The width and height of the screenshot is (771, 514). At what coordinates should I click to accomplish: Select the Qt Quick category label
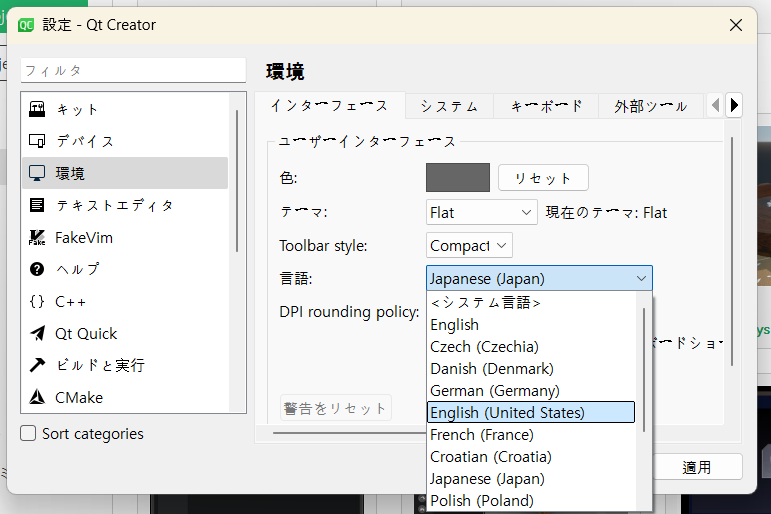[86, 333]
